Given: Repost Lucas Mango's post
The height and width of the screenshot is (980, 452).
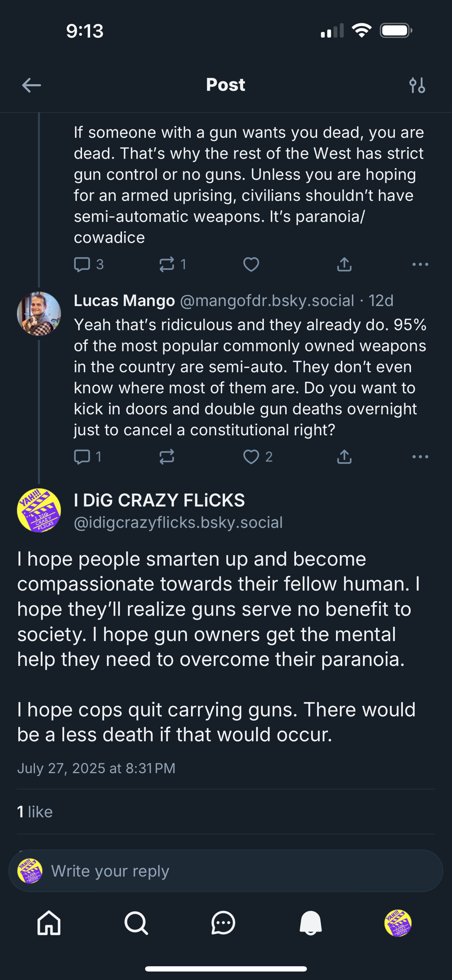Looking at the screenshot, I should tap(167, 457).
